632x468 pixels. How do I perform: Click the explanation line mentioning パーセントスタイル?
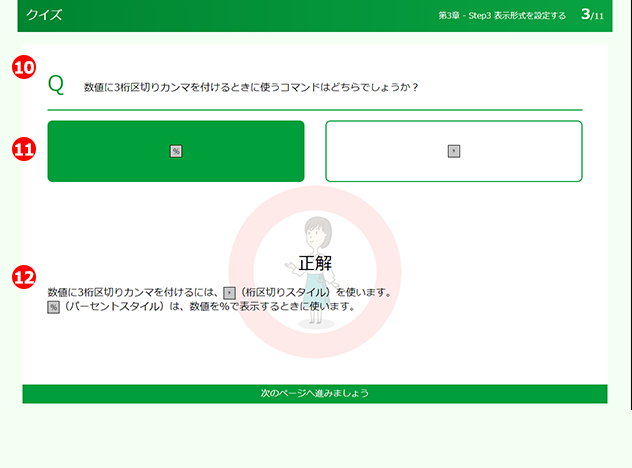[x=202, y=307]
